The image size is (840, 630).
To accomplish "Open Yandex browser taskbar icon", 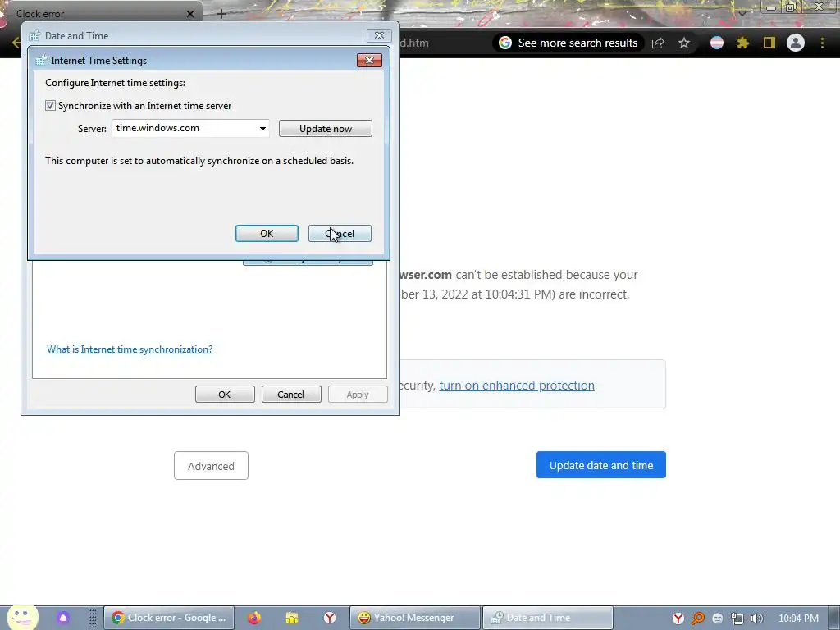I will coord(330,618).
